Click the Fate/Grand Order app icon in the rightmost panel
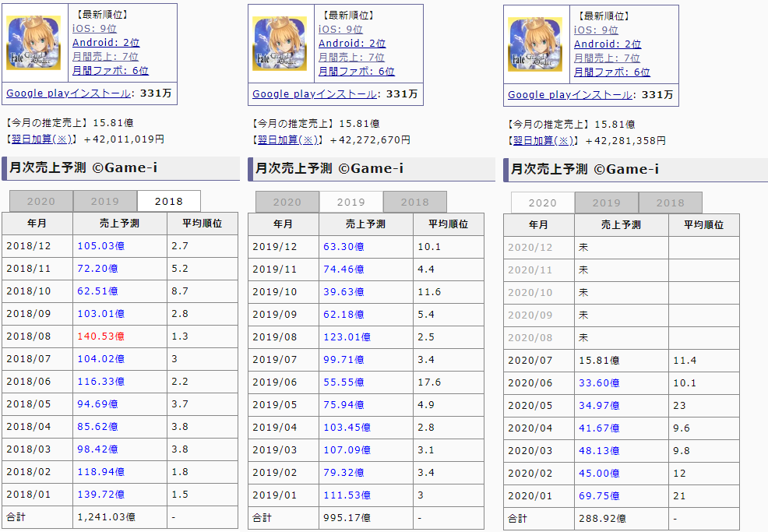The image size is (768, 532). 535,44
